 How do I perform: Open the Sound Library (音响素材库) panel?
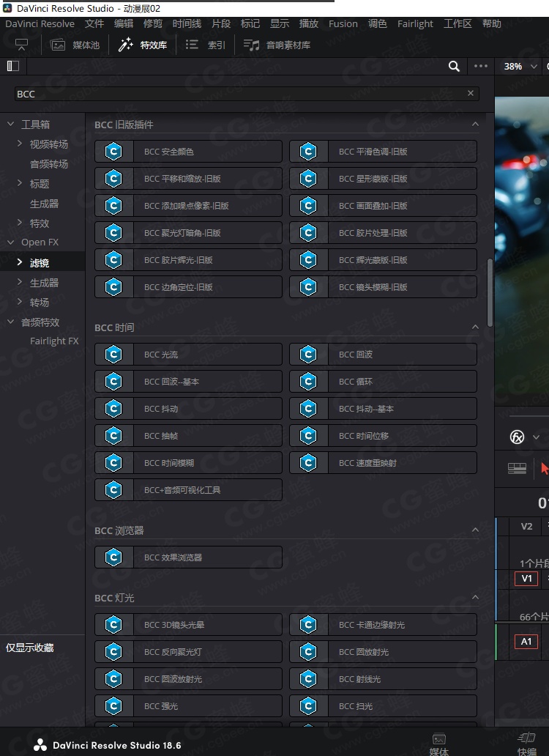(277, 45)
